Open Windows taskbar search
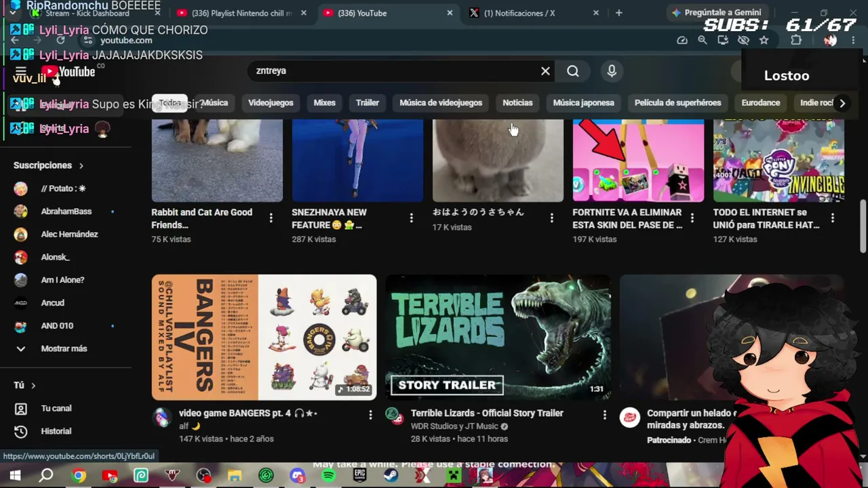868x488 pixels. [46, 476]
